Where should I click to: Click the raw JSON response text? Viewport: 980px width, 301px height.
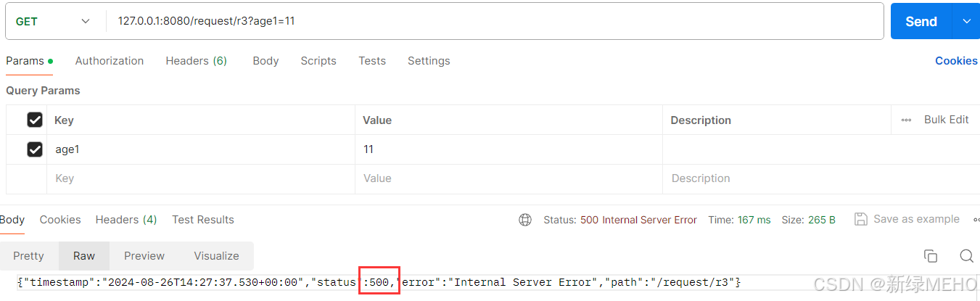coord(379,281)
